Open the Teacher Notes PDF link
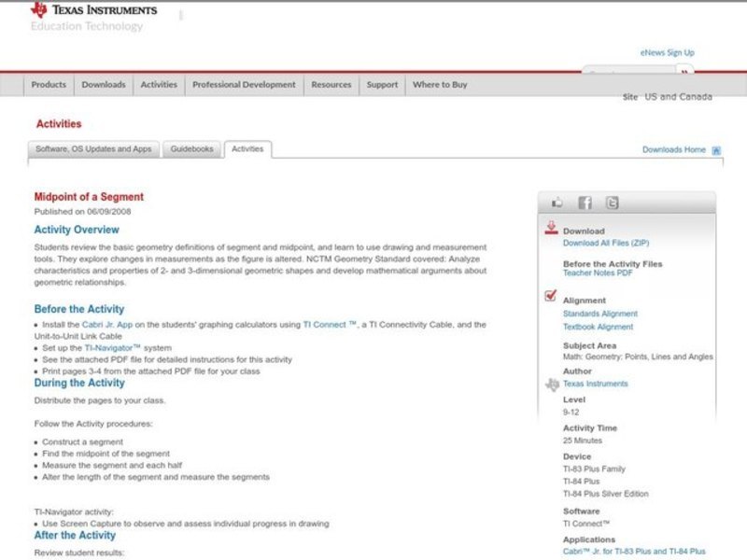747x560 pixels. [598, 273]
